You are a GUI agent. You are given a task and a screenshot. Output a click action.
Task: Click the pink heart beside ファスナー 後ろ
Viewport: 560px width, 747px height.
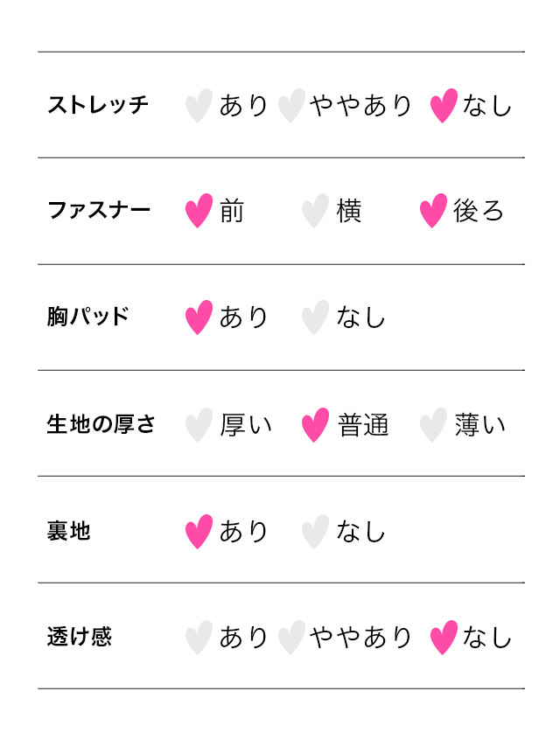[x=433, y=211]
